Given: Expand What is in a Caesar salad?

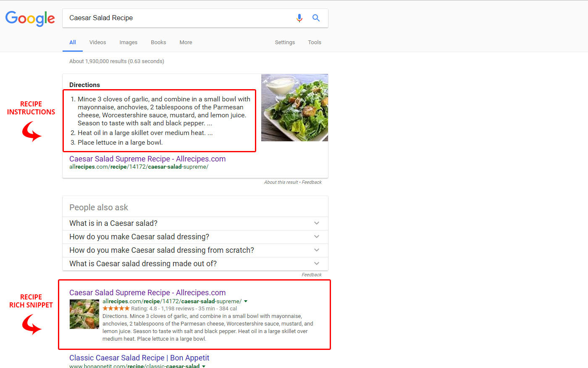Looking at the screenshot, I should [x=195, y=223].
